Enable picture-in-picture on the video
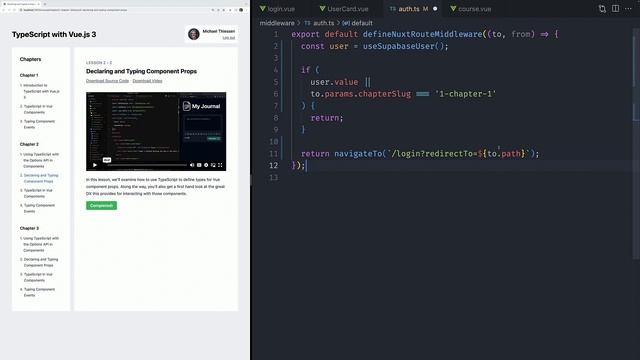 pyautogui.click(x=213, y=165)
